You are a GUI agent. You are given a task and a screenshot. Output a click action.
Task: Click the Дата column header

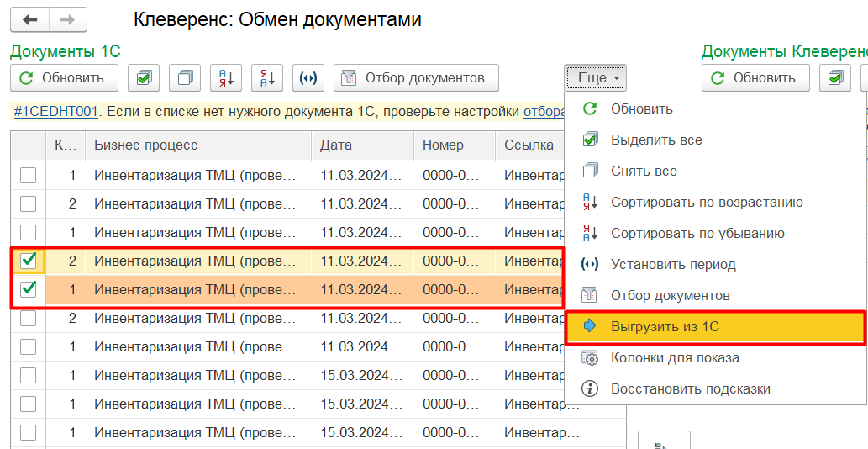pyautogui.click(x=363, y=145)
